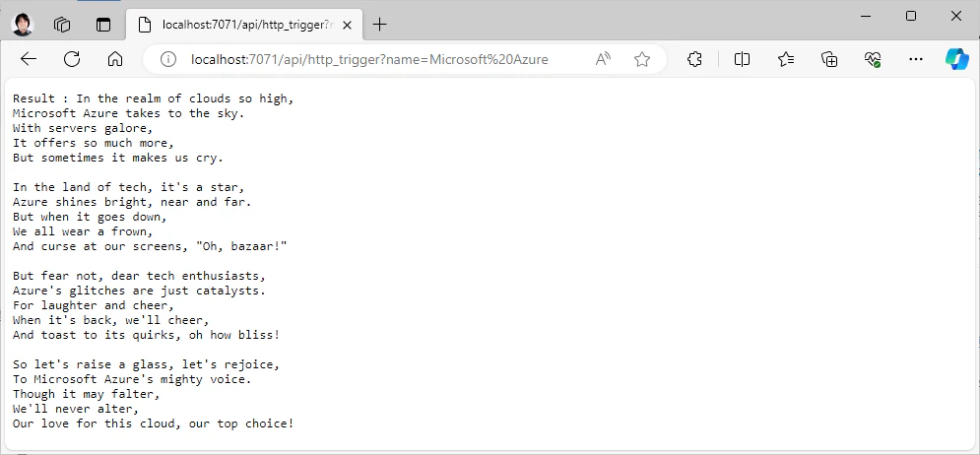View site information icon in address bar
This screenshot has width=980, height=455.
click(168, 59)
